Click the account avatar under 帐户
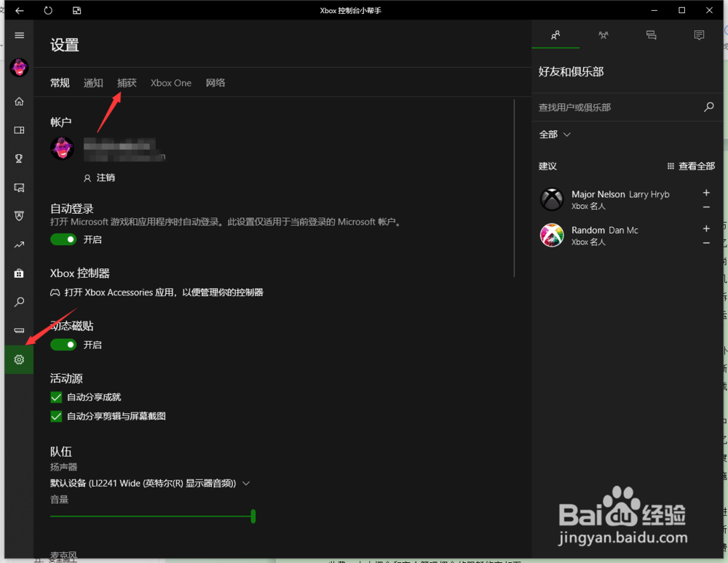The image size is (728, 563). [x=62, y=148]
